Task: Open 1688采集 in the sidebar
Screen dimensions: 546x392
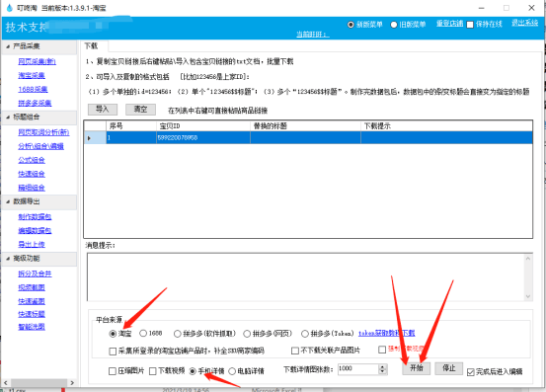Action: click(33, 90)
